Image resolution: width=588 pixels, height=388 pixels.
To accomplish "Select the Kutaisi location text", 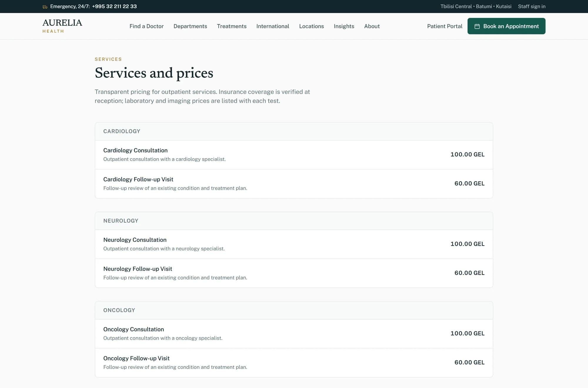I will click(x=504, y=6).
